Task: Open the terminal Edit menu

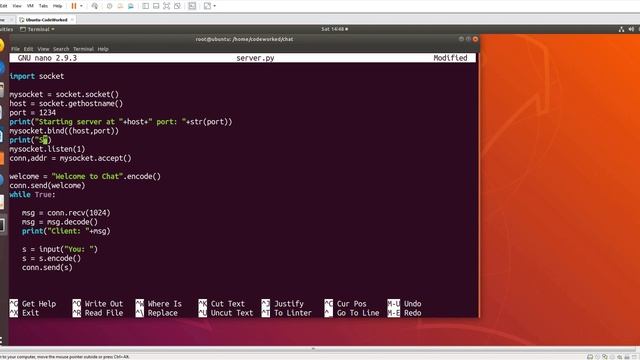Action: [28, 49]
